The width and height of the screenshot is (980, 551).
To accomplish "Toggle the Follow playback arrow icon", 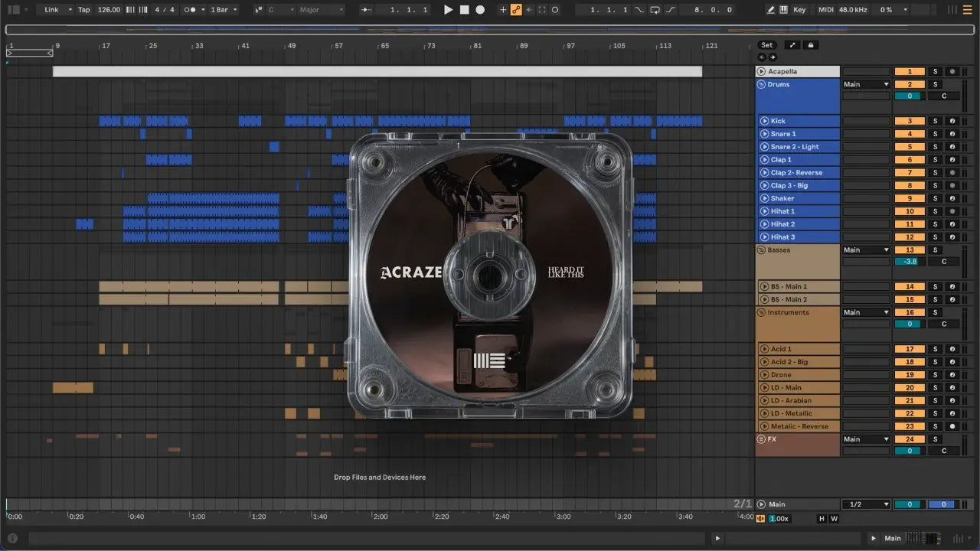I will [367, 10].
